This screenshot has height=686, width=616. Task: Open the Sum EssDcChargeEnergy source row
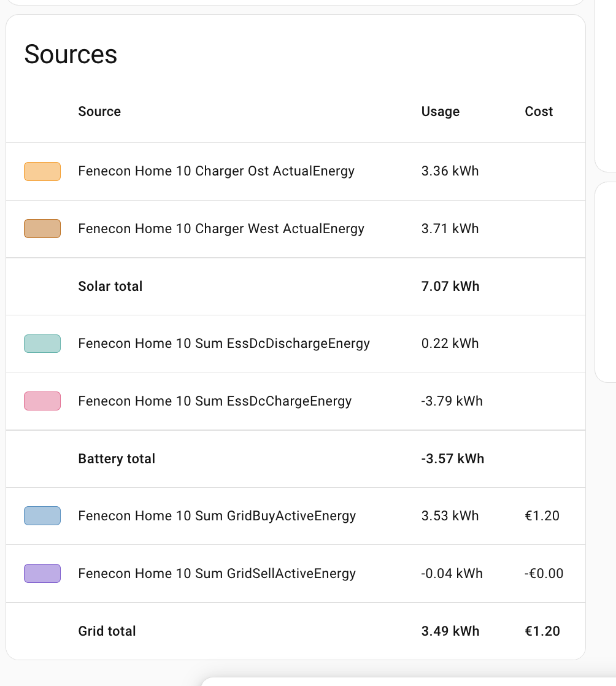pyautogui.click(x=215, y=401)
